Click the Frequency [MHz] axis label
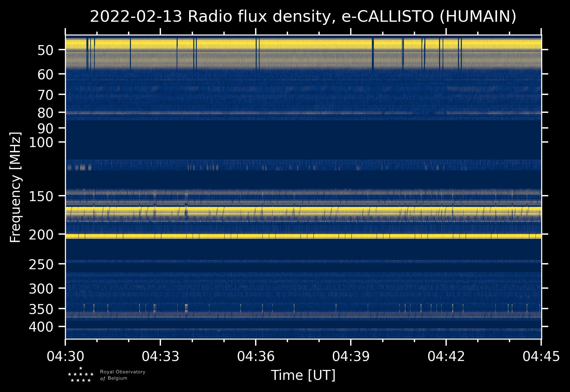 (x=15, y=187)
